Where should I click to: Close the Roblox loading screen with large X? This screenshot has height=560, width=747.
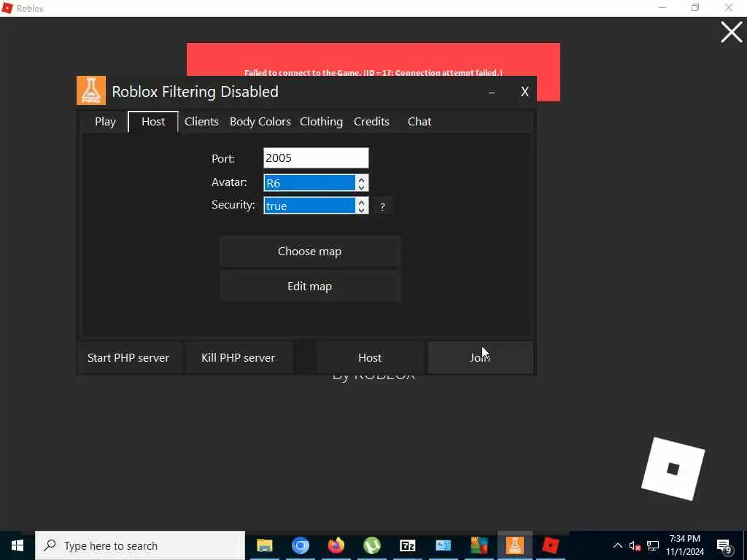(731, 32)
